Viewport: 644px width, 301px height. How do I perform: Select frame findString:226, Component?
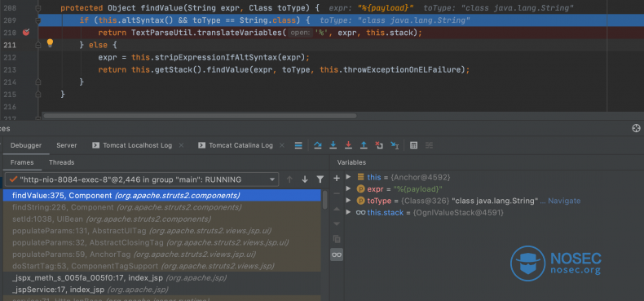point(162,207)
